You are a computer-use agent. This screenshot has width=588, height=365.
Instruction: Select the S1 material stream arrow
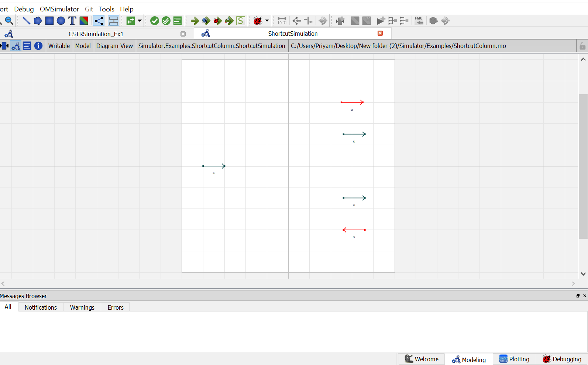(214, 166)
